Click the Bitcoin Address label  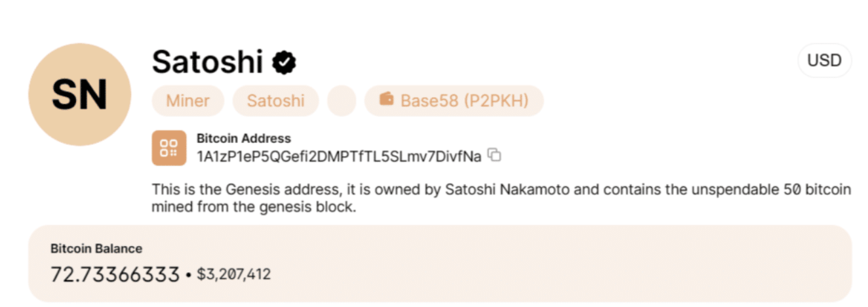243,138
